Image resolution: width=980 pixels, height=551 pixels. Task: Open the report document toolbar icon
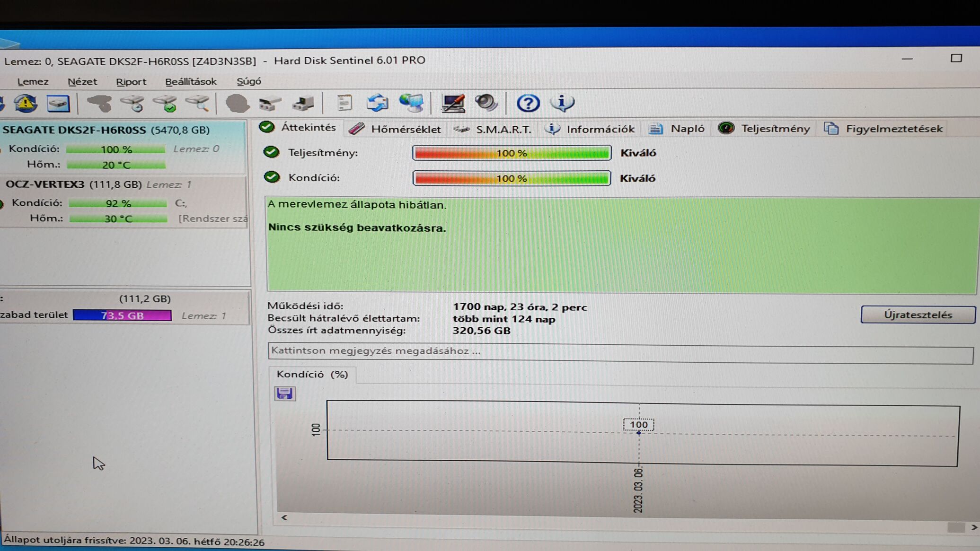[344, 103]
